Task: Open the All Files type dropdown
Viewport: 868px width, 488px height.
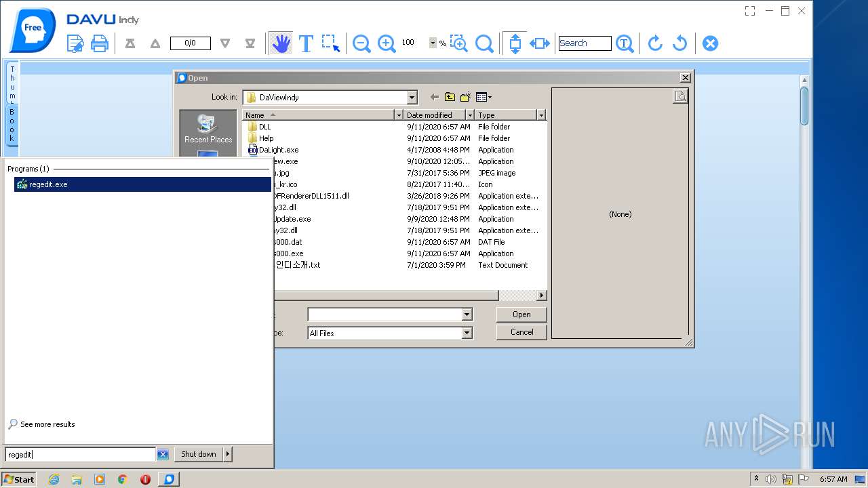Action: coord(467,333)
